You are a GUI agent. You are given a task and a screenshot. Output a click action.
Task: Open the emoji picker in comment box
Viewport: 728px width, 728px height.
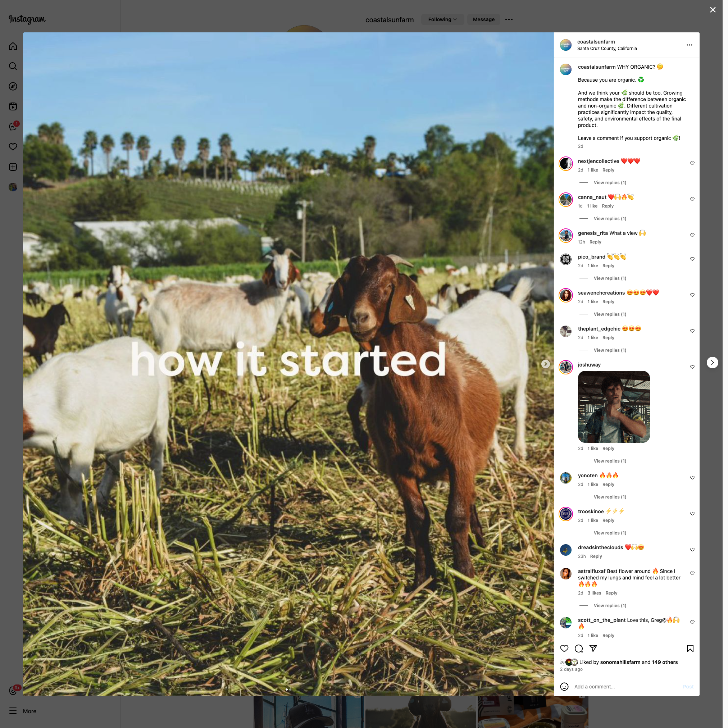tap(564, 687)
